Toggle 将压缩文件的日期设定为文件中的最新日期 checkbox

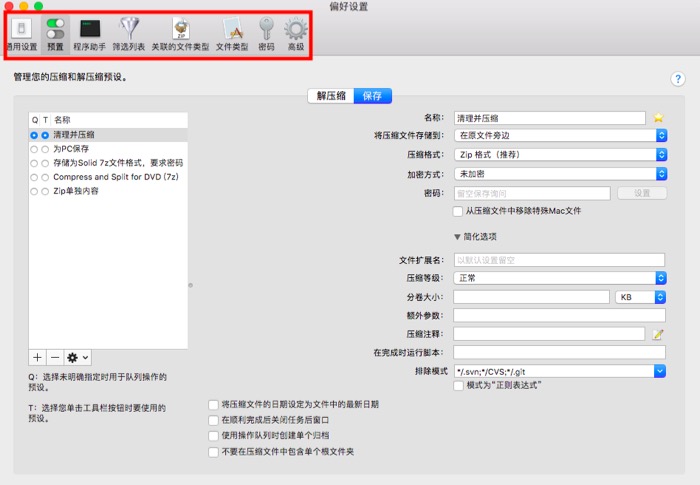213,405
